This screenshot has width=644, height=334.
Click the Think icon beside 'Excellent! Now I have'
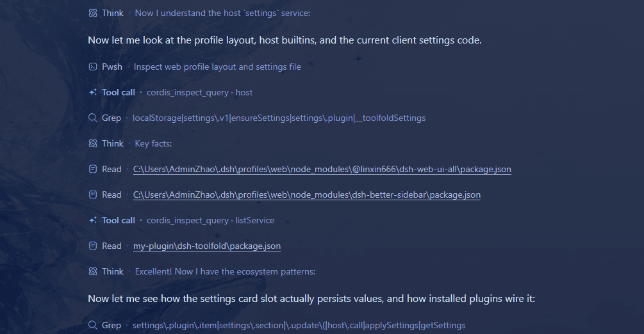(x=93, y=272)
